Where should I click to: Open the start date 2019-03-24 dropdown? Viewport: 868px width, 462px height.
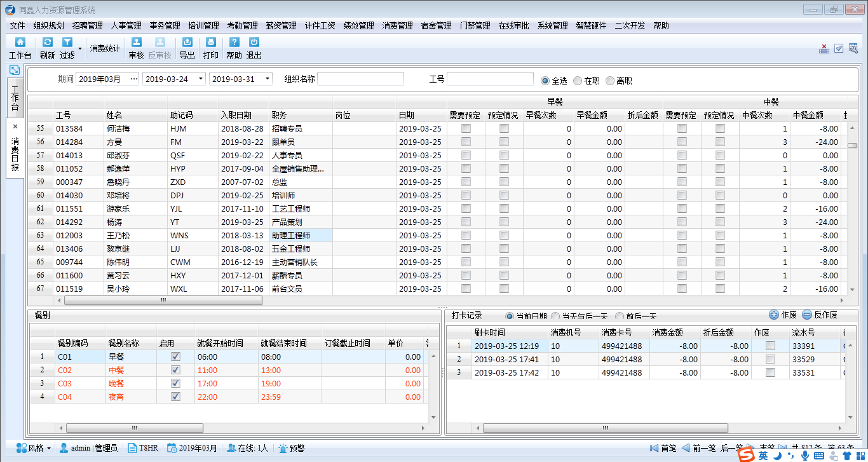tap(201, 79)
